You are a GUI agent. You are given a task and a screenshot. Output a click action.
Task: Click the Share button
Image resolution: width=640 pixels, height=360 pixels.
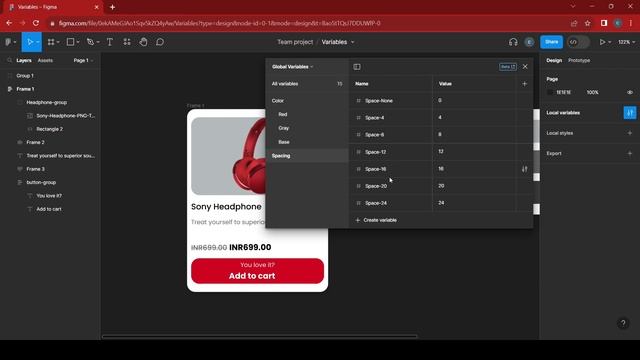tap(551, 42)
